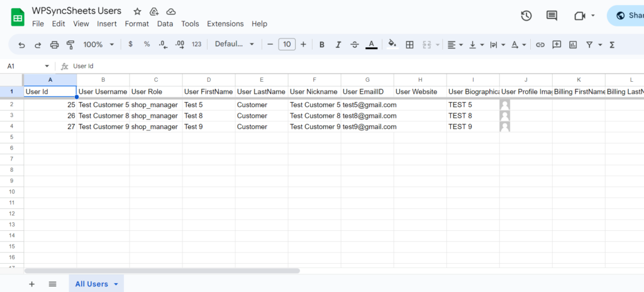Click profile image thumbnail in row 2
644x292 pixels.
[505, 105]
